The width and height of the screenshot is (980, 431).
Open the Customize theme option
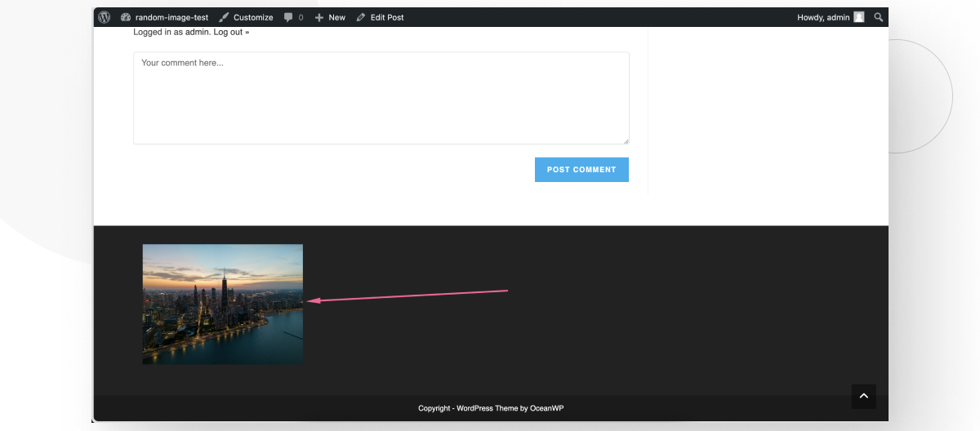pyautogui.click(x=246, y=17)
